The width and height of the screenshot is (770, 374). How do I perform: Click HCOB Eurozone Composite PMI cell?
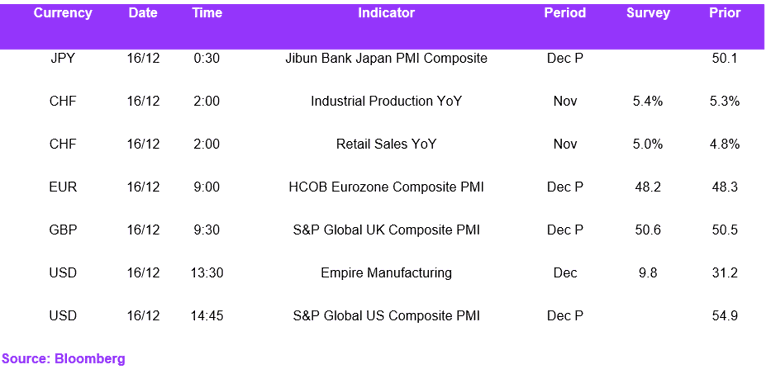tap(386, 187)
